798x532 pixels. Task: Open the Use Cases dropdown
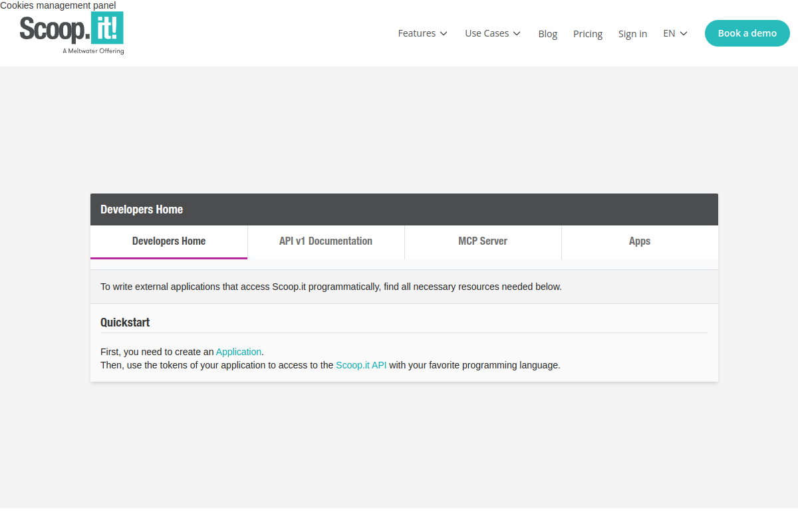(x=493, y=33)
